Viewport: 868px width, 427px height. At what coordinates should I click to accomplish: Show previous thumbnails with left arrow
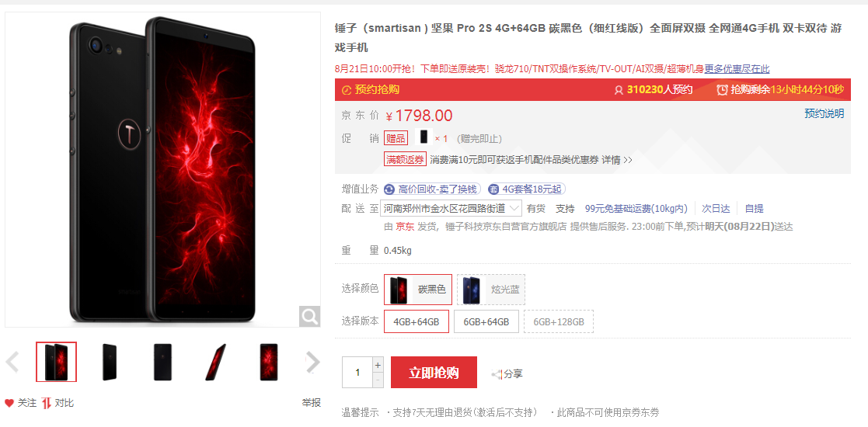(12, 363)
